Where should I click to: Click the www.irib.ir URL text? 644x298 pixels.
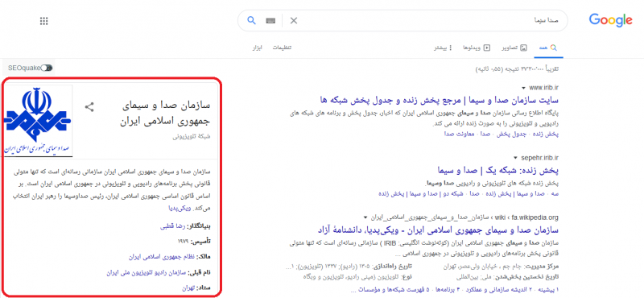(543, 88)
